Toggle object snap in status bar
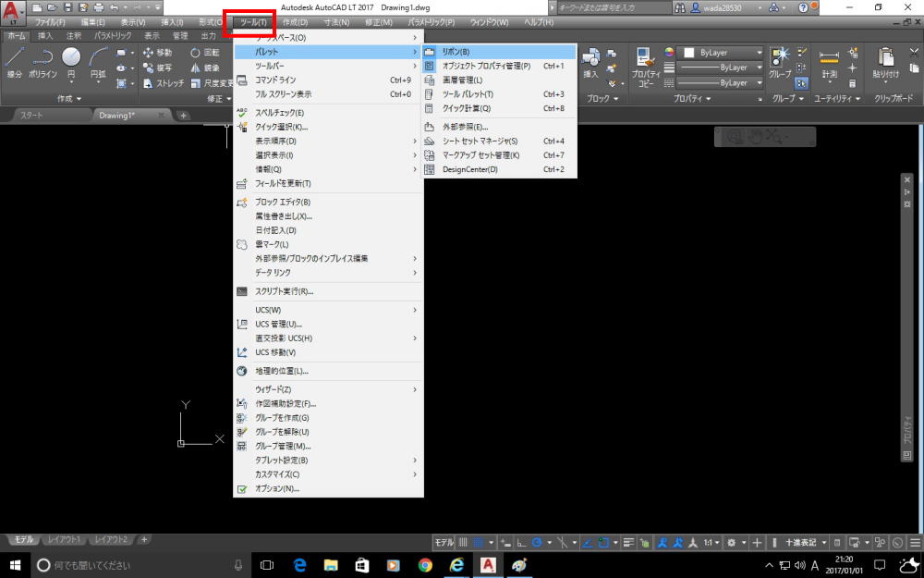 click(x=602, y=543)
